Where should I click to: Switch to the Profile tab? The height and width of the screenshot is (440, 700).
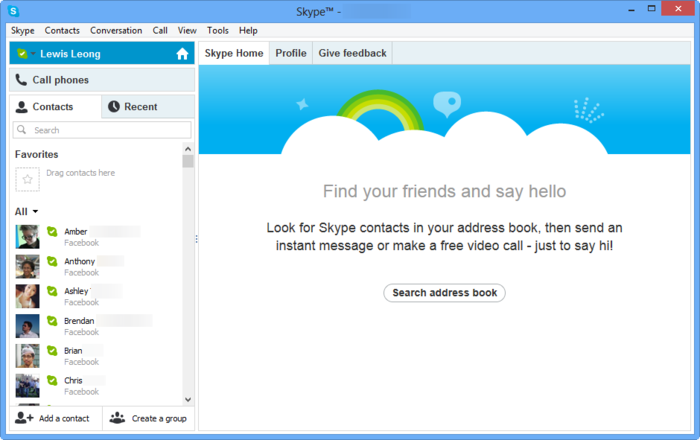291,53
